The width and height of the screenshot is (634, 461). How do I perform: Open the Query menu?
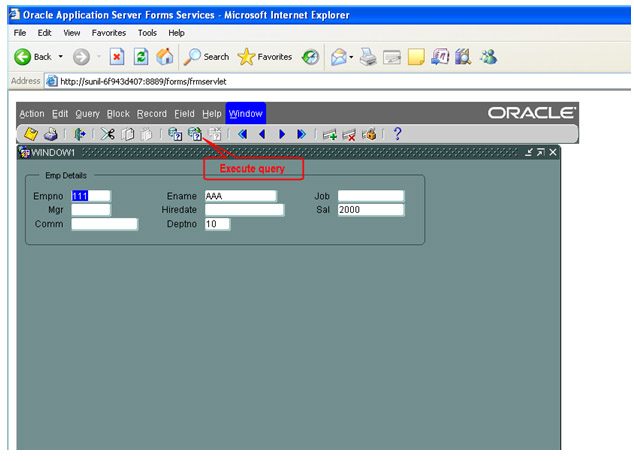click(x=87, y=114)
